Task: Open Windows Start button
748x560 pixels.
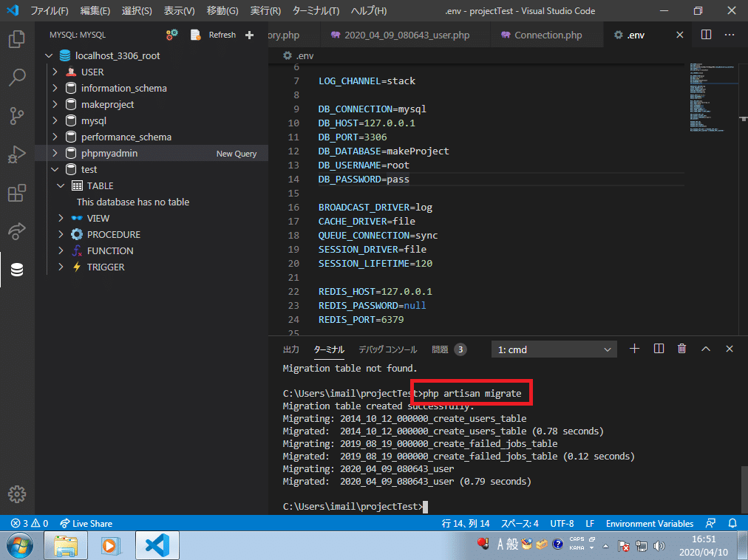Action: 20,545
